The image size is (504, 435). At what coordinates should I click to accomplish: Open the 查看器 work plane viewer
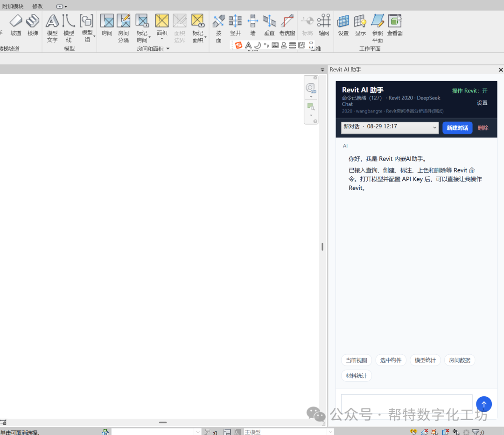point(395,25)
